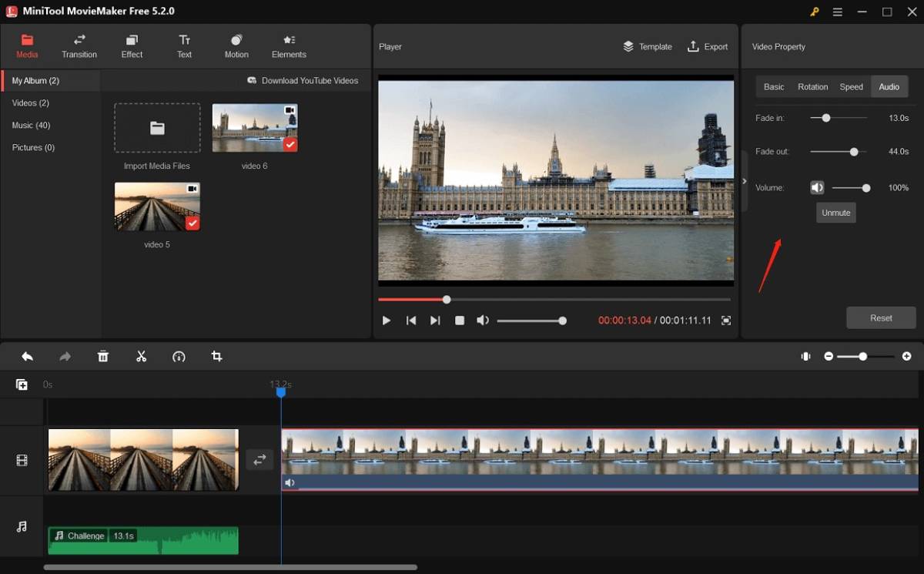Expand the Music (40) category
The height and width of the screenshot is (574, 924).
pyautogui.click(x=32, y=125)
